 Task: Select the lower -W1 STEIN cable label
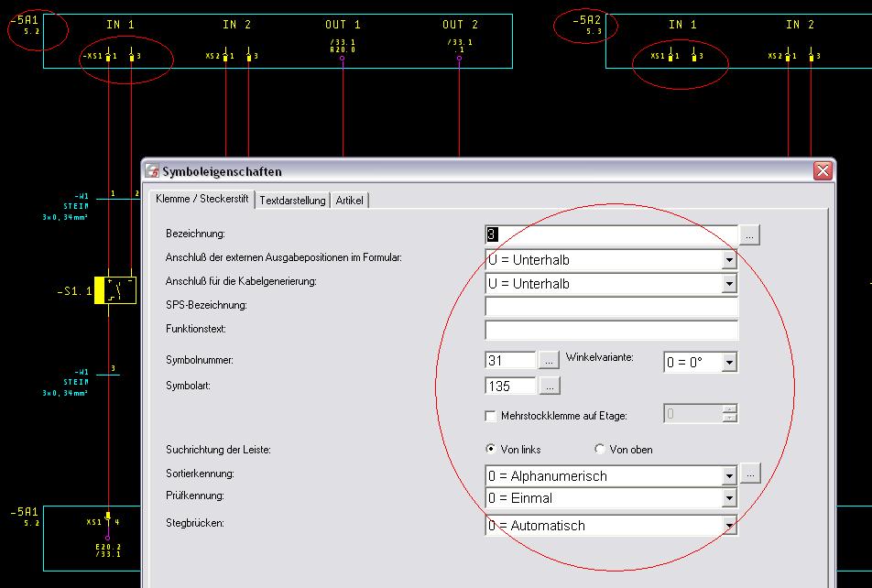pyautogui.click(x=66, y=382)
